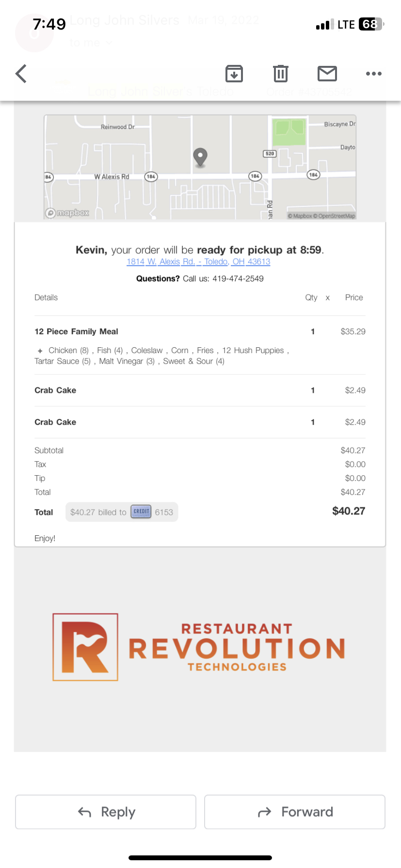Mark the email as unread
Image resolution: width=401 pixels, height=868 pixels.
(x=327, y=74)
